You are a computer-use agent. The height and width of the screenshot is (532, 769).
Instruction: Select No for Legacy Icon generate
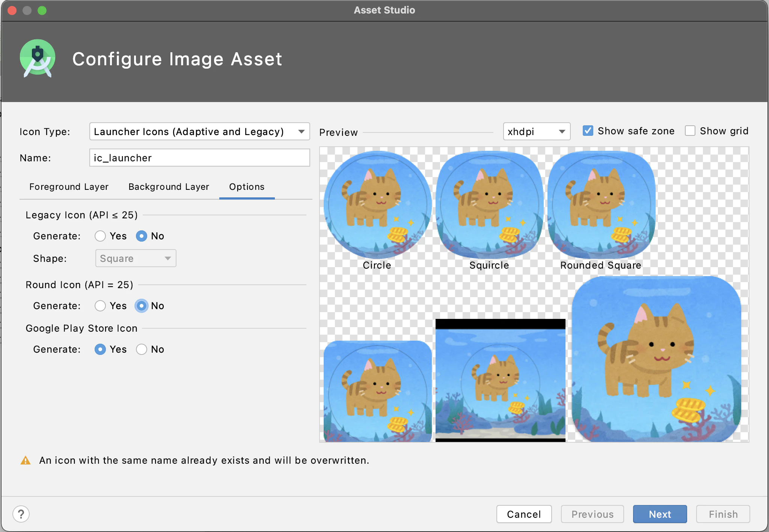point(141,236)
